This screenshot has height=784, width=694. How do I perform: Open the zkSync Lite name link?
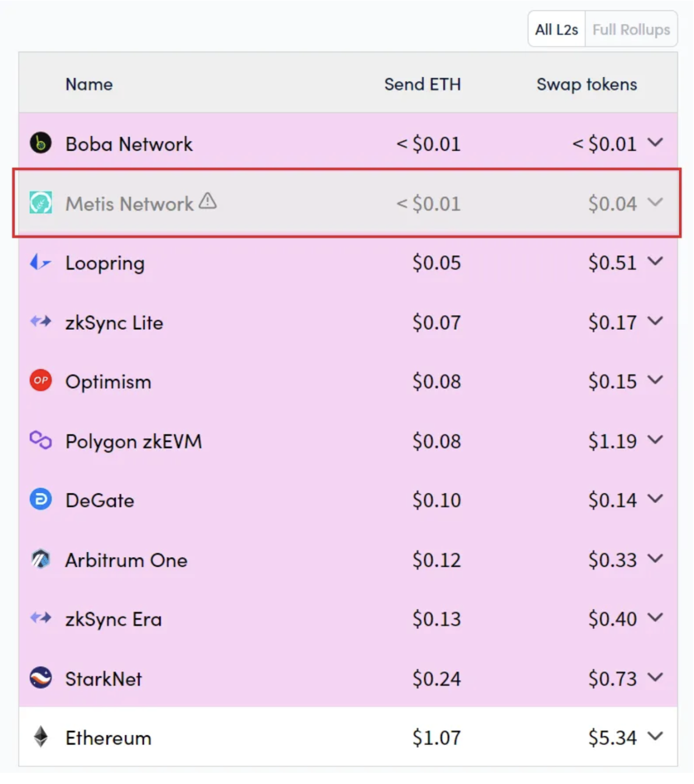[x=114, y=323]
